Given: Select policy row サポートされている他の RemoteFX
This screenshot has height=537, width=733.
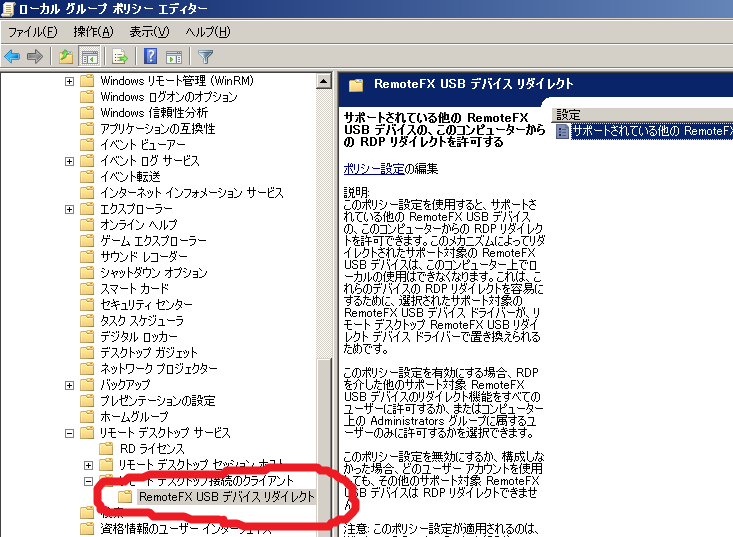Looking at the screenshot, I should tap(652, 131).
